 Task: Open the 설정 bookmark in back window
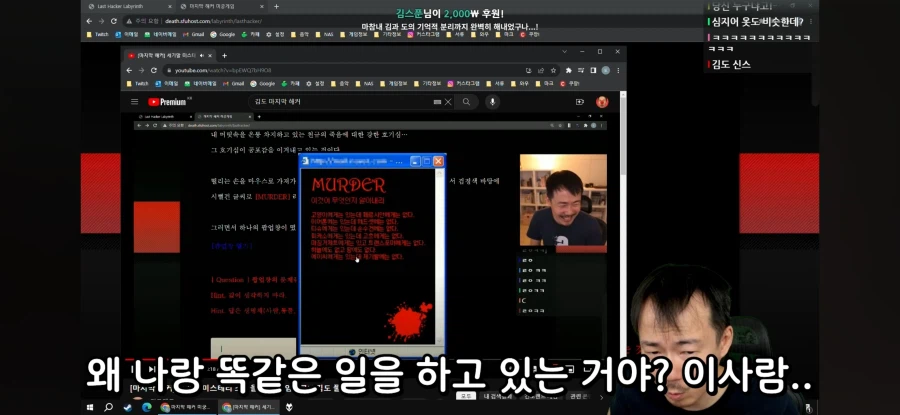click(274, 34)
